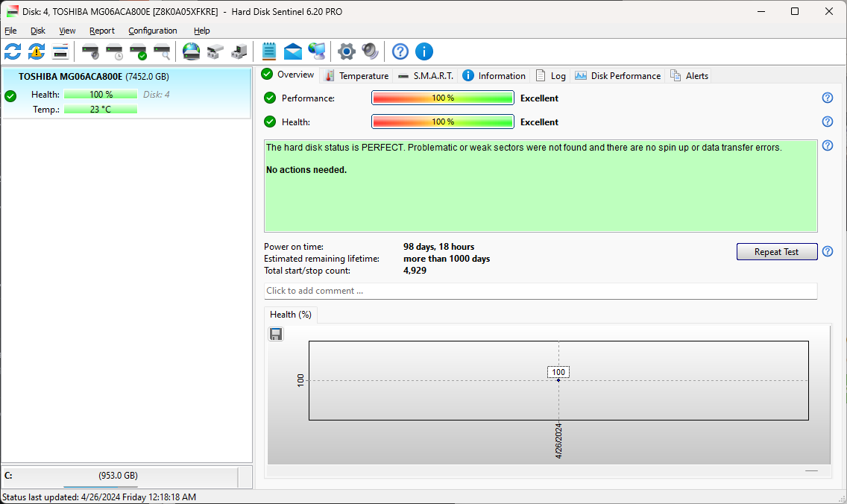Click the 'Disk: 4' label in sidebar

coord(156,95)
